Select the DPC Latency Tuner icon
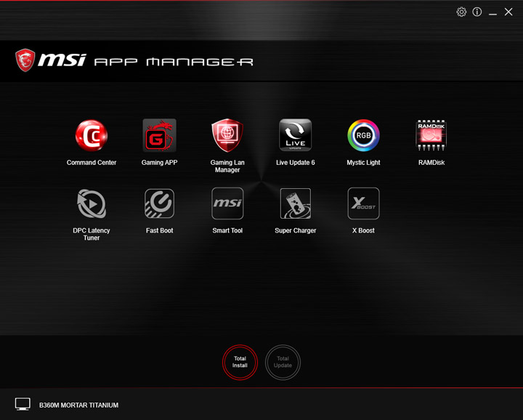The height and width of the screenshot is (420, 523). 92,203
